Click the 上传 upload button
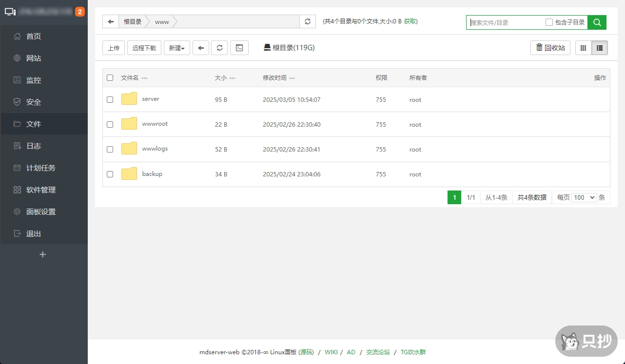Viewport: 625px width, 364px height. (x=114, y=48)
